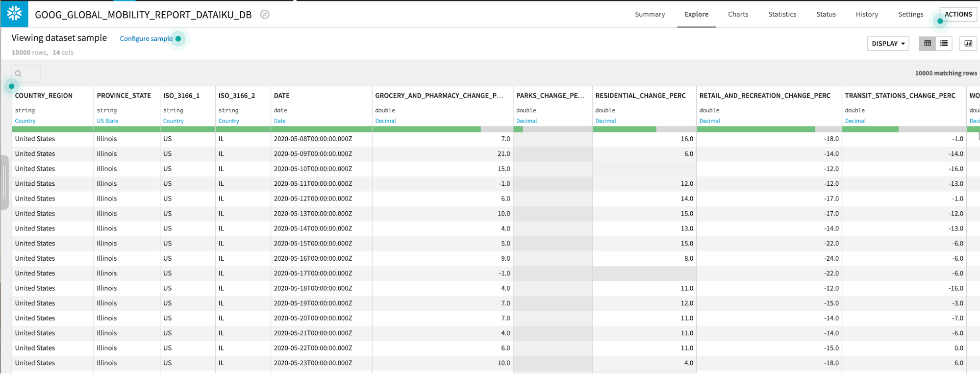980x374 pixels.
Task: Open the US State meaning dropdown for PROVINCE_STATE
Action: (x=107, y=121)
